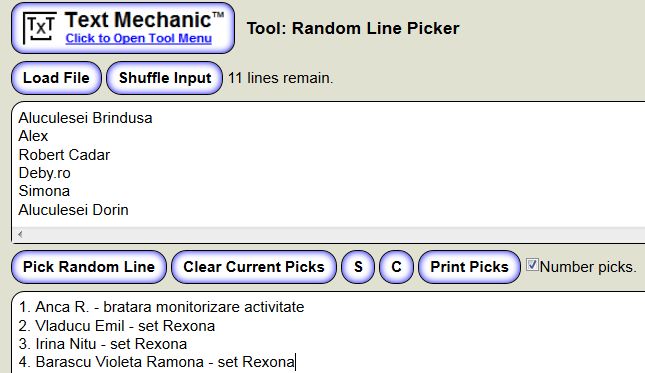Click the Load File button
The image size is (645, 373).
click(x=56, y=78)
